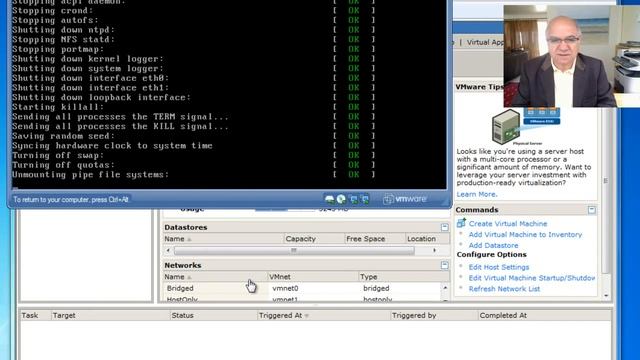The image size is (640, 360).
Task: Click the first network adapter status icon
Action: pos(353,199)
